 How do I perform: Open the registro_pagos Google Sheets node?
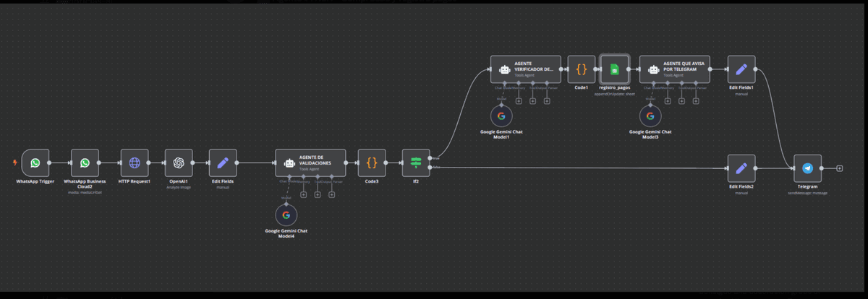pos(615,69)
